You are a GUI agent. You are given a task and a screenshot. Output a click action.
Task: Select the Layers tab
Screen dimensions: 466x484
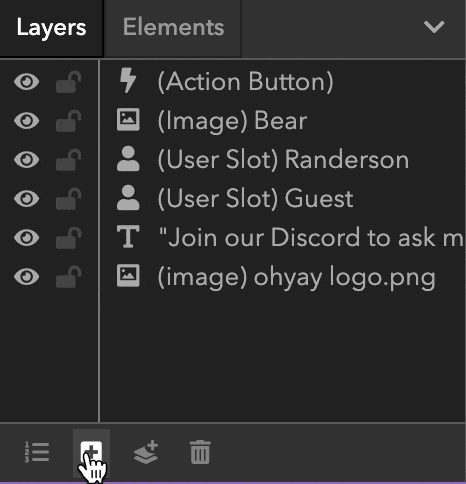(x=51, y=28)
